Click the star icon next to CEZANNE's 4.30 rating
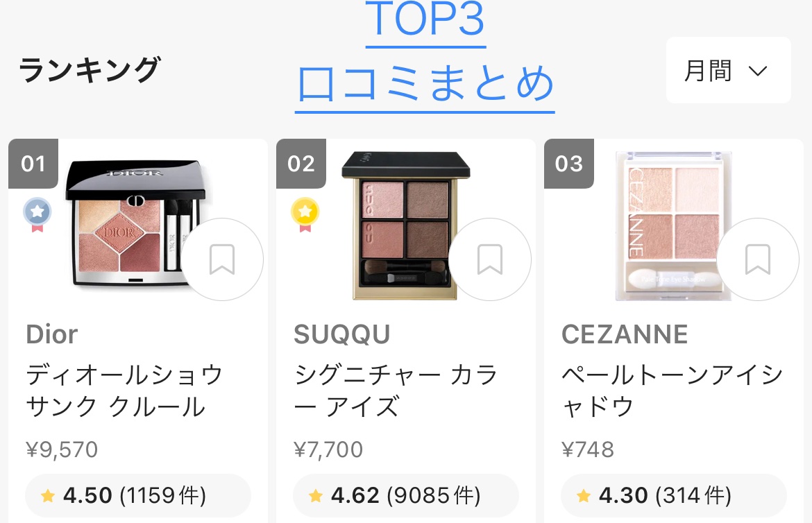The width and height of the screenshot is (812, 523). tap(584, 495)
